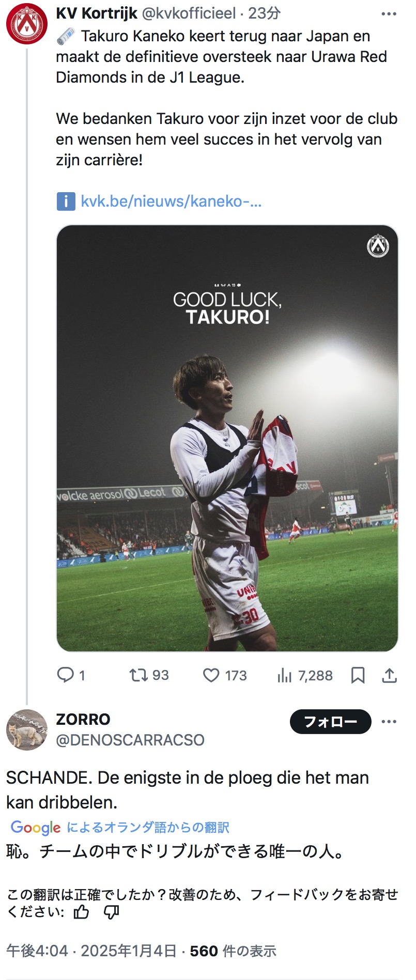Click thumbs down translation feedback icon
Viewport: 416px width, 980px height.
(111, 912)
